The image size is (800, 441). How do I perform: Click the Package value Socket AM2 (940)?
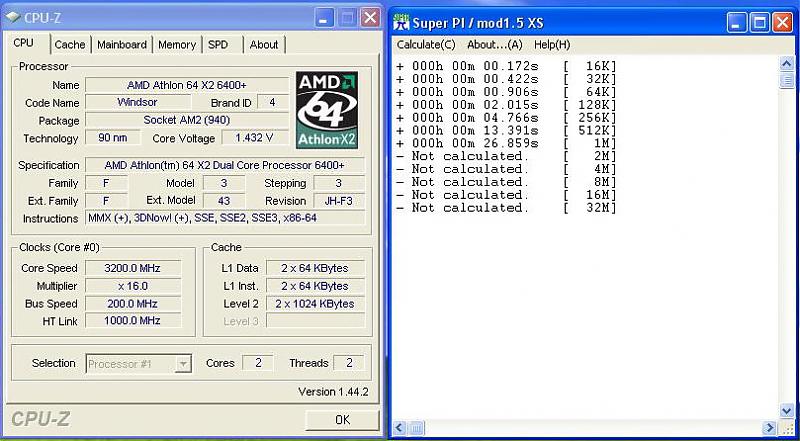pos(187,120)
